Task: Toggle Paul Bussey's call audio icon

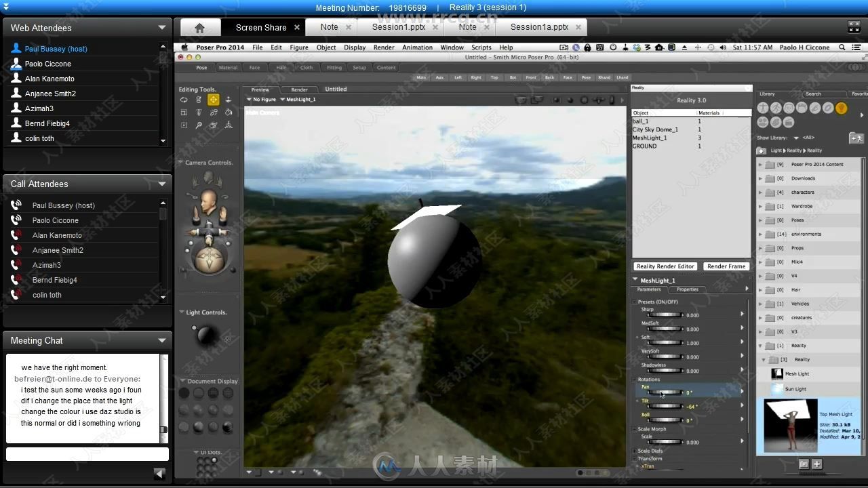Action: coord(16,205)
